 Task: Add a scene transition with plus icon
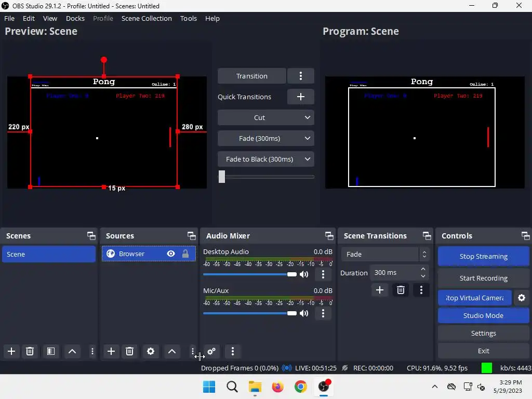[x=380, y=290]
